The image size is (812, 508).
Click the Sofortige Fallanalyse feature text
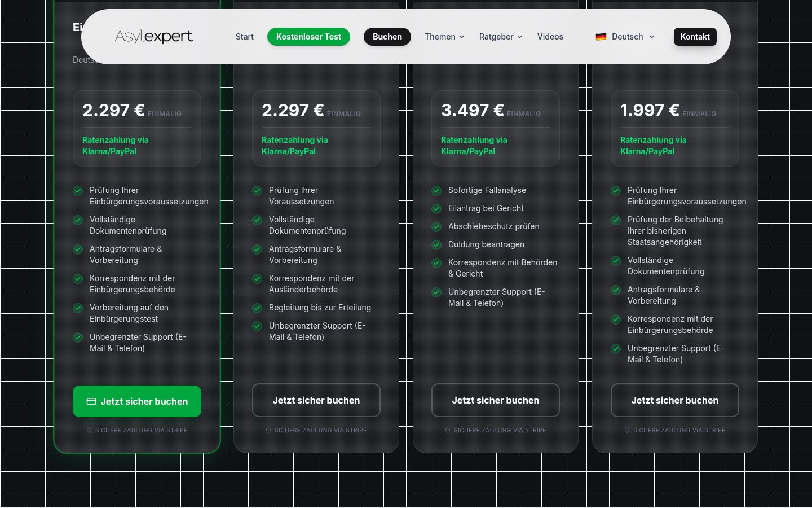(x=487, y=190)
